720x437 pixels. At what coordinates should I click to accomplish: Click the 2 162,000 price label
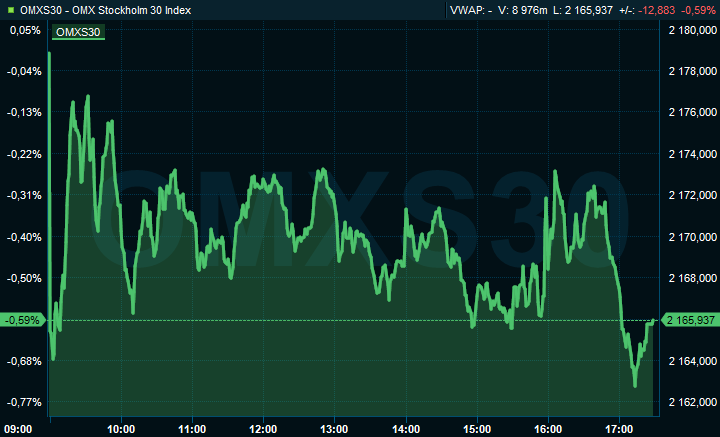[x=693, y=403]
